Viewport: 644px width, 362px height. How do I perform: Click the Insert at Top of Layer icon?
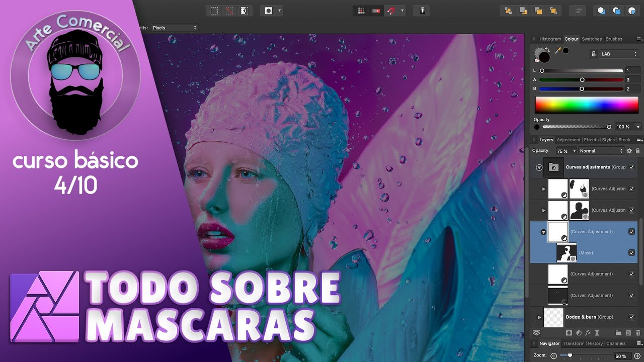pos(617,11)
